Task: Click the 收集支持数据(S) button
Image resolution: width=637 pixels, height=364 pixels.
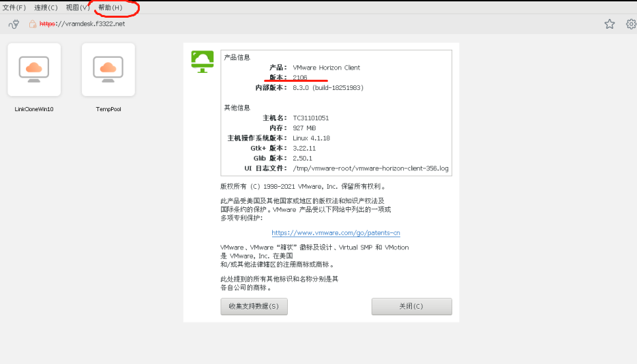Action: 254,306
